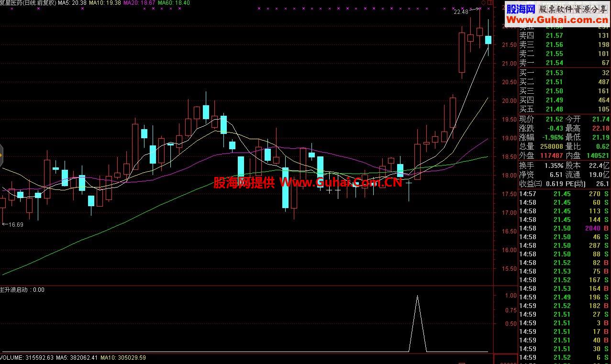Click the spike peak in 主升浪启动 indicator
Image resolution: width=611 pixels, height=364 pixels.
pyautogui.click(x=417, y=296)
